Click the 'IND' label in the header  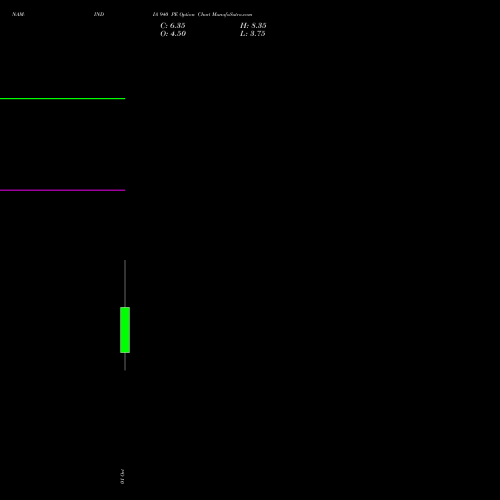99,14
